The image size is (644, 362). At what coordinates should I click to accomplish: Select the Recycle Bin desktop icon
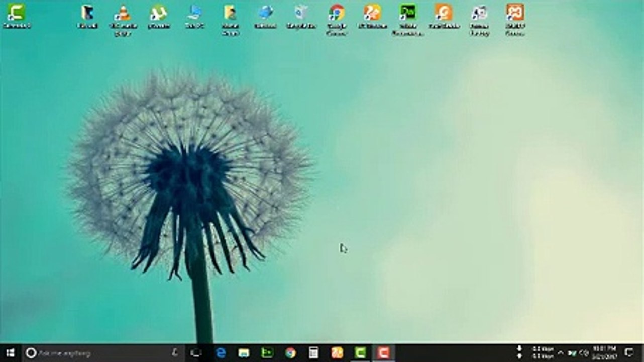[301, 16]
